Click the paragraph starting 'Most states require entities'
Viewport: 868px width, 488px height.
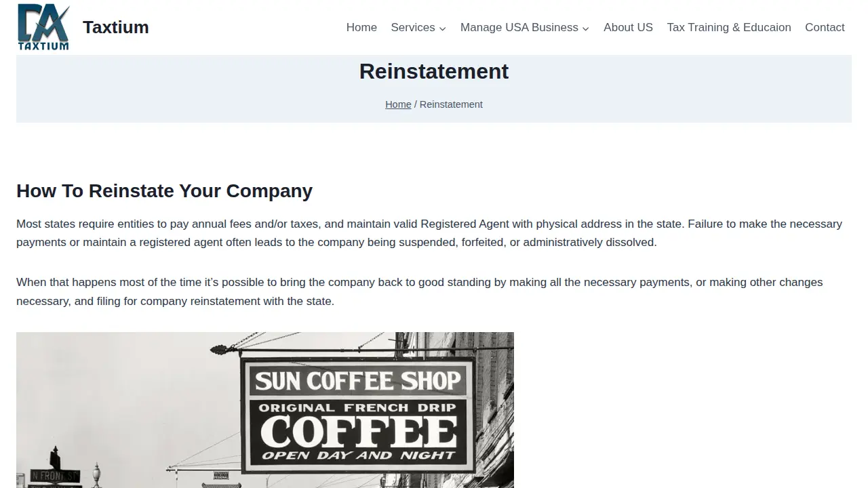[429, 233]
